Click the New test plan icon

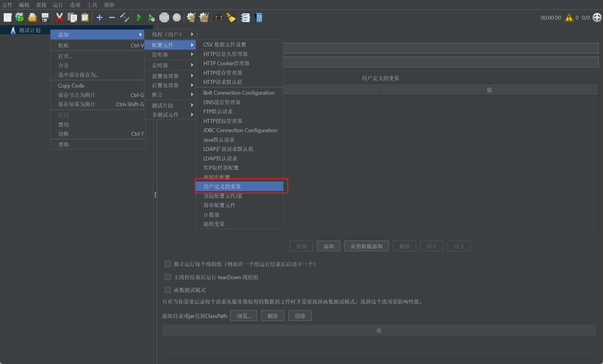coord(7,18)
